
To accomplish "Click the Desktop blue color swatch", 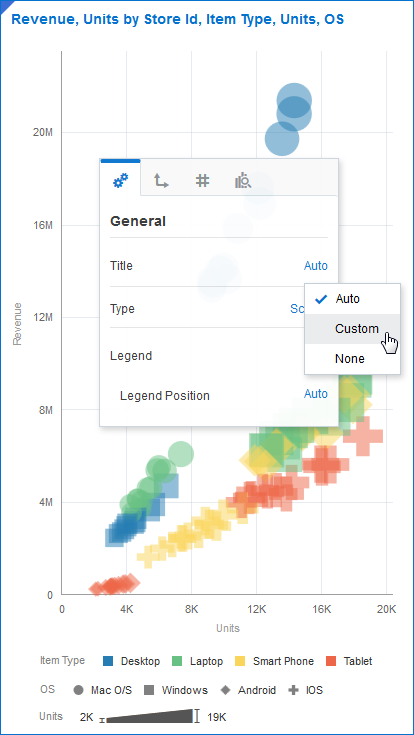I will [x=108, y=661].
